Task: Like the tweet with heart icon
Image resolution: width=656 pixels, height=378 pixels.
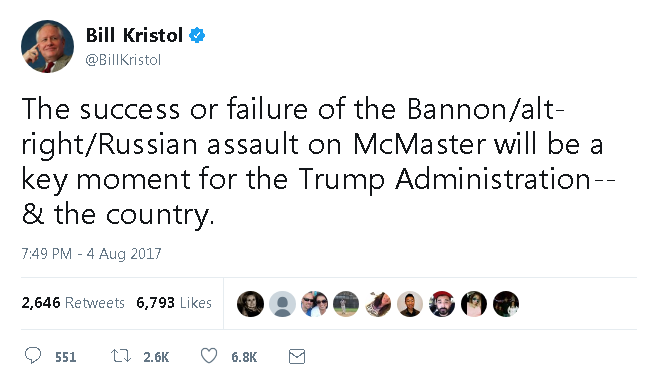Action: pyautogui.click(x=209, y=356)
